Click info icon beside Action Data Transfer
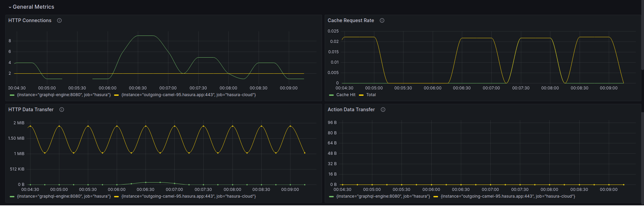This screenshot has width=644, height=206. pos(383,110)
